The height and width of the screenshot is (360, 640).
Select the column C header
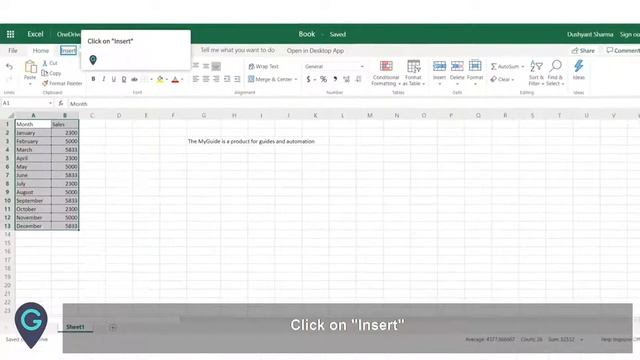[x=92, y=116]
